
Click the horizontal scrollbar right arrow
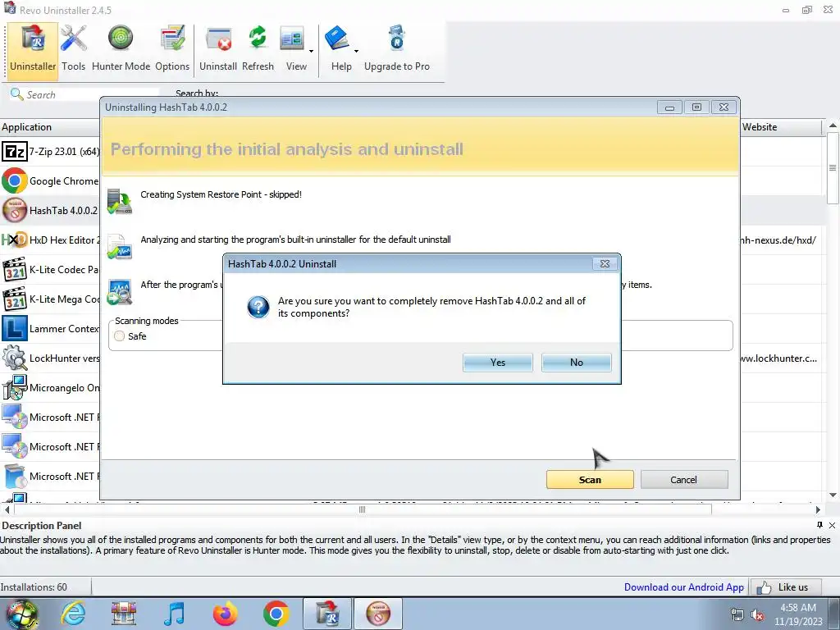[818, 509]
